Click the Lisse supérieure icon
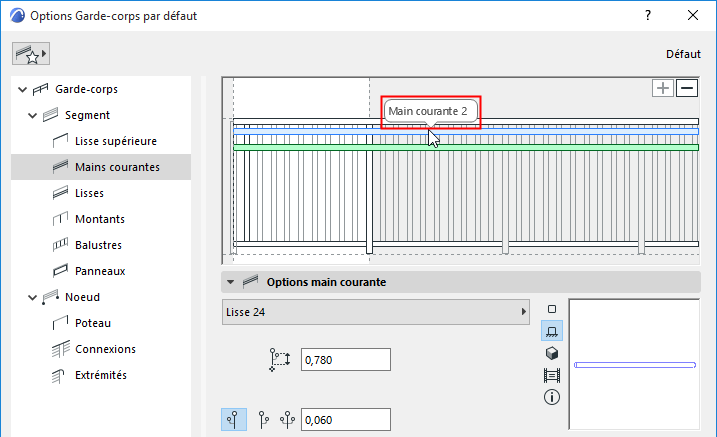 click(x=60, y=141)
